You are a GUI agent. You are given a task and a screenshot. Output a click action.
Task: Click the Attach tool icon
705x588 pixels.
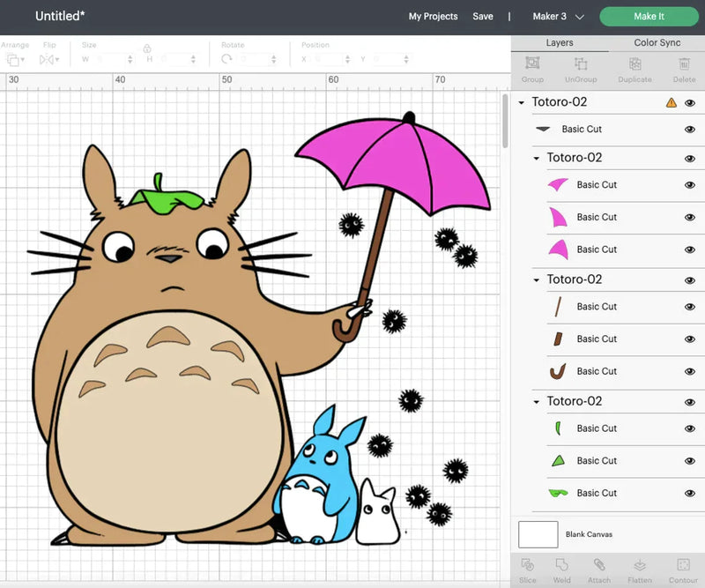click(x=599, y=565)
